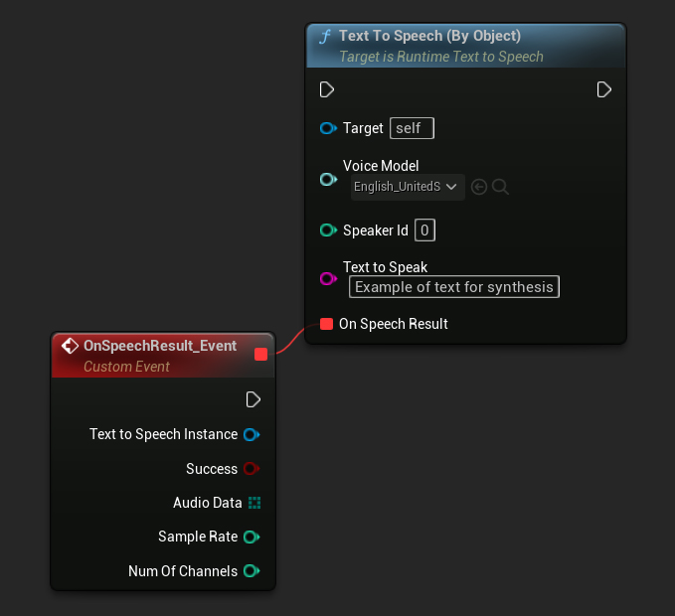
Task: Open the Voice Model dropdown
Action: 407,187
